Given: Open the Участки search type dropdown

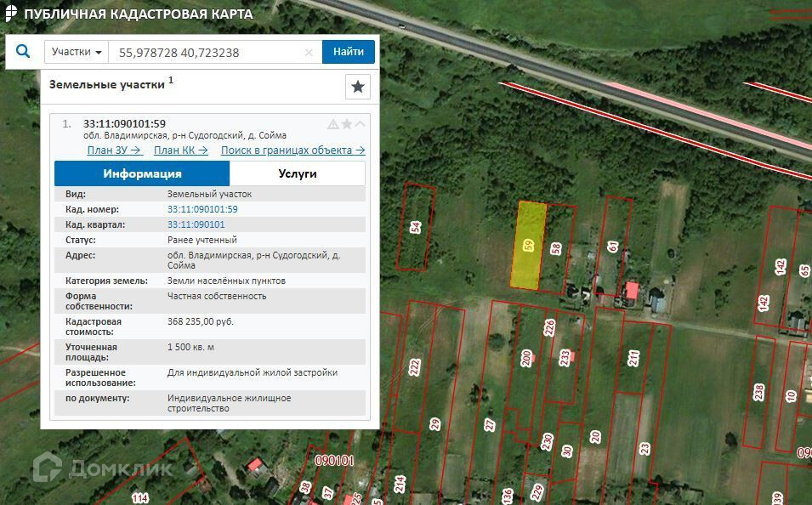Looking at the screenshot, I should coord(77,52).
